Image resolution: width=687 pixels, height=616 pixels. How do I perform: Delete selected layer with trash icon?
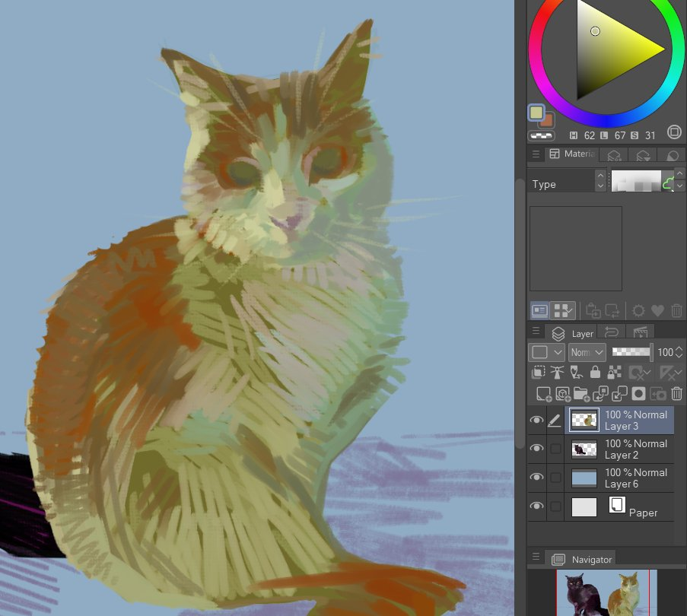point(677,394)
